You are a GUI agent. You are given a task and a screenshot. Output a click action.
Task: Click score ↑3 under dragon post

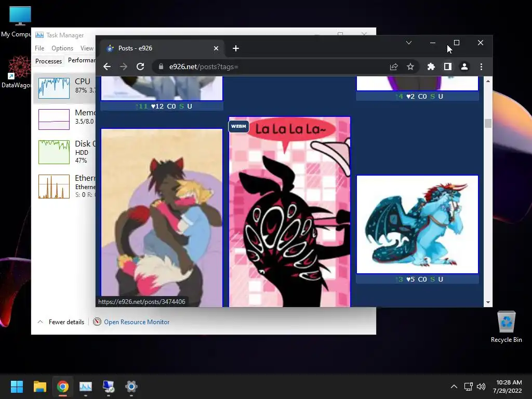400,279
